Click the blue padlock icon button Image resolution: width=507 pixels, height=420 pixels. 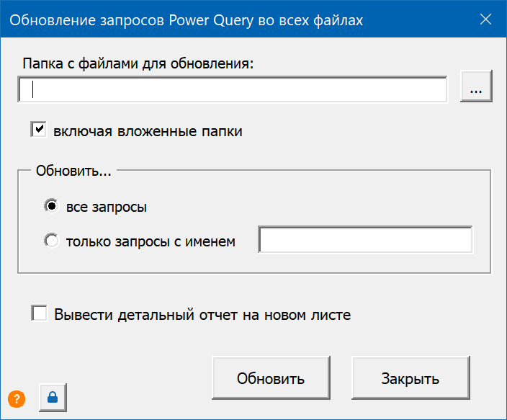(53, 398)
